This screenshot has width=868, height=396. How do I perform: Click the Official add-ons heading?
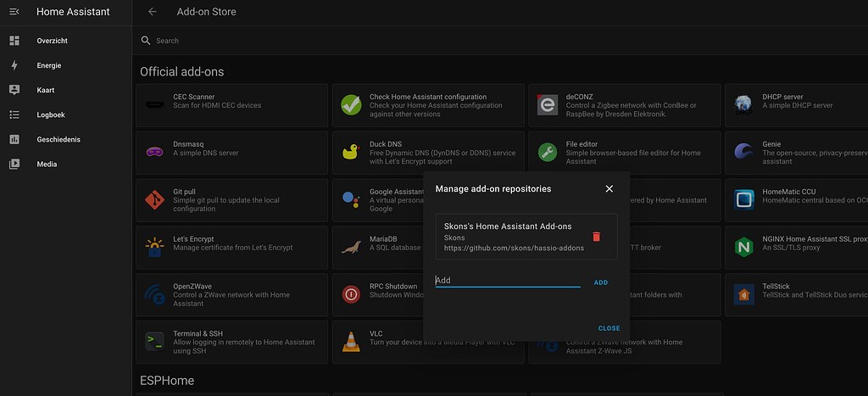click(x=181, y=71)
